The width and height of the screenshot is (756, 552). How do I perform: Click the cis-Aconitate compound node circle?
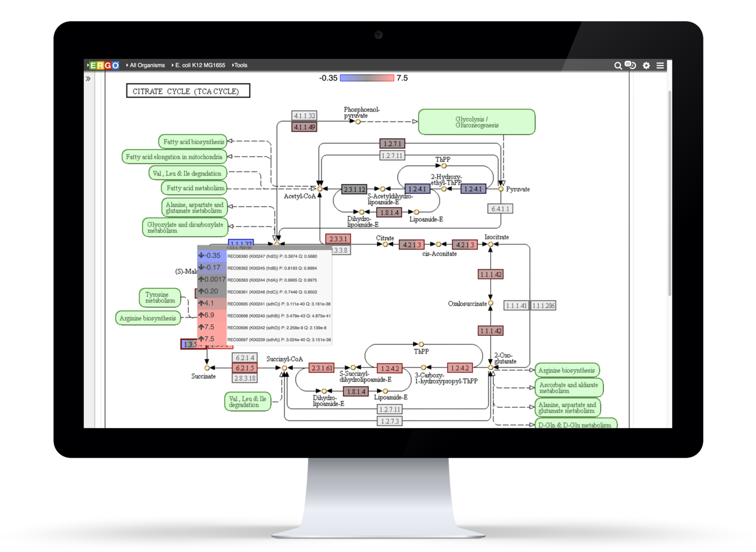tap(438, 244)
